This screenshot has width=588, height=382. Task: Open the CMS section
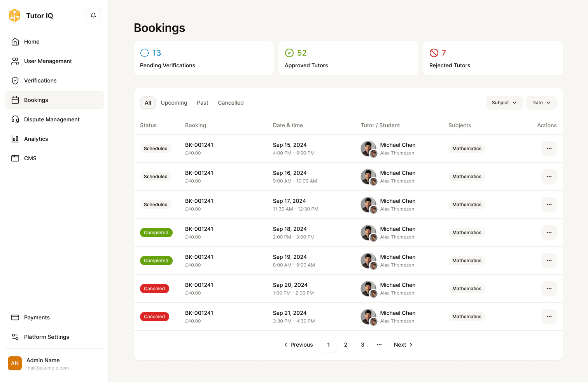(54, 158)
